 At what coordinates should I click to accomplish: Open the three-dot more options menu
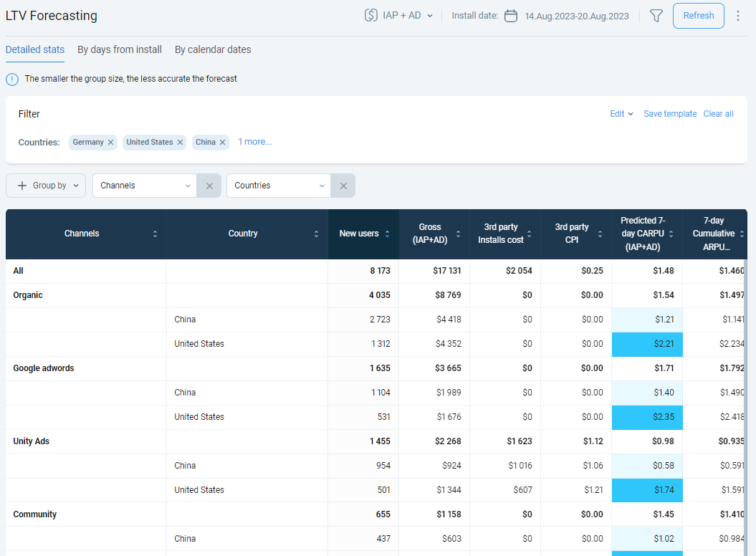click(738, 16)
